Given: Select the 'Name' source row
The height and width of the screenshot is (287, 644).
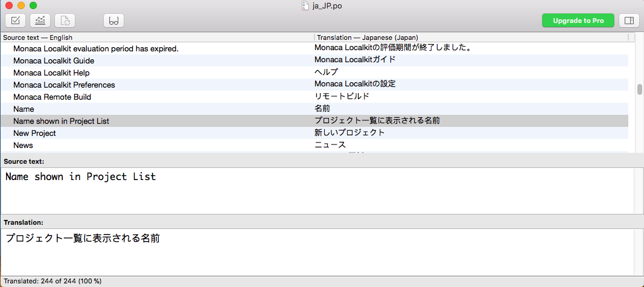Looking at the screenshot, I should [x=314, y=109].
